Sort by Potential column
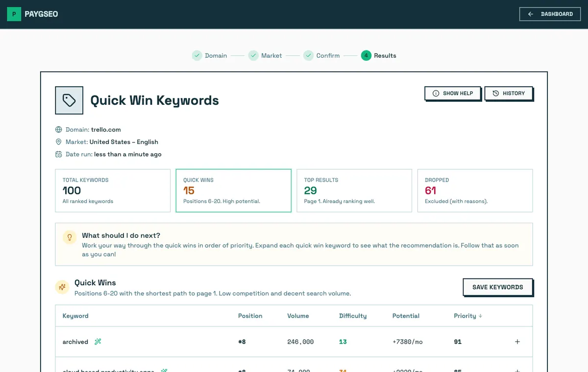The height and width of the screenshot is (372, 588). [x=406, y=316]
